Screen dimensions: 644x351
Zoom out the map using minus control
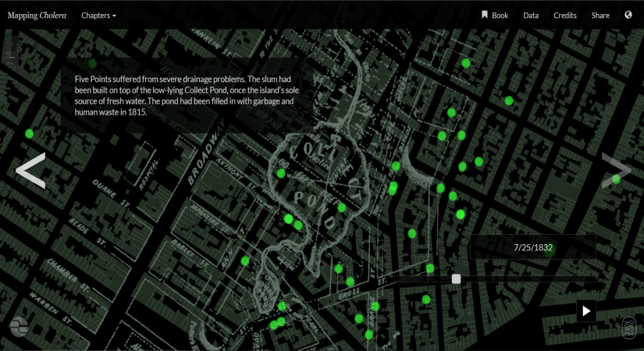tap(12, 58)
